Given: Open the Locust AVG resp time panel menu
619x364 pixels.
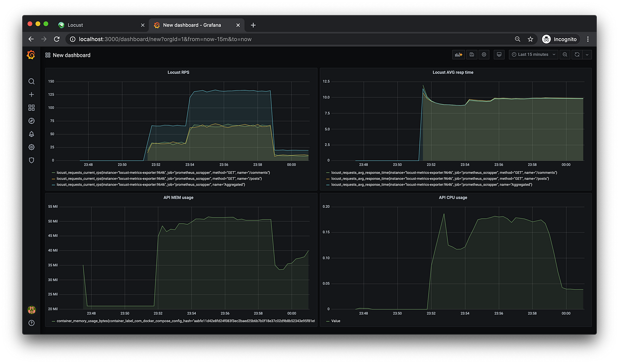Looking at the screenshot, I should click(x=453, y=72).
